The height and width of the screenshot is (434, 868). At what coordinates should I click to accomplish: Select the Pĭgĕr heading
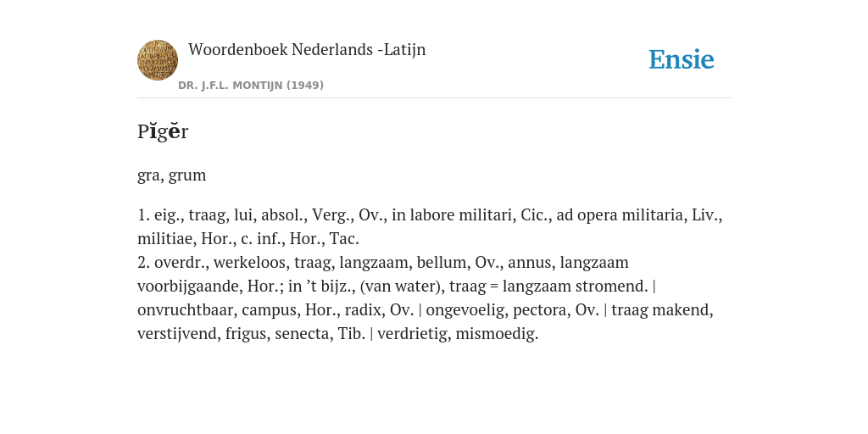163,131
